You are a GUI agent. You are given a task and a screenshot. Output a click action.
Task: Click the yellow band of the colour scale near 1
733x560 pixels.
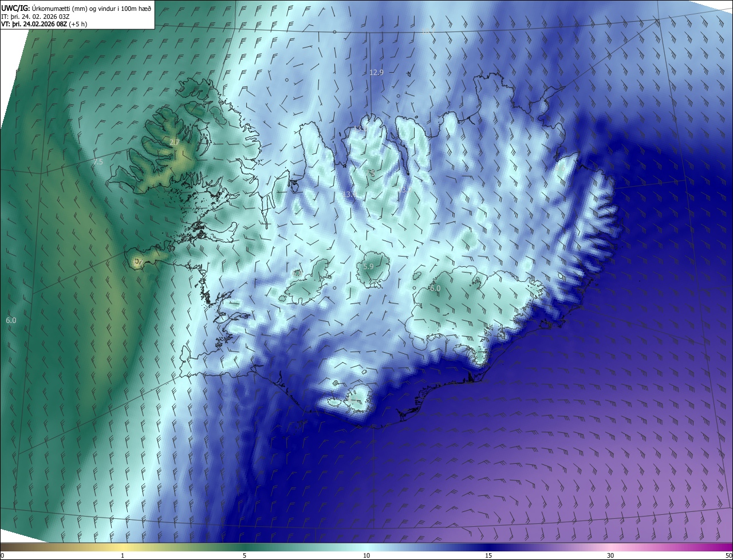pos(123,547)
